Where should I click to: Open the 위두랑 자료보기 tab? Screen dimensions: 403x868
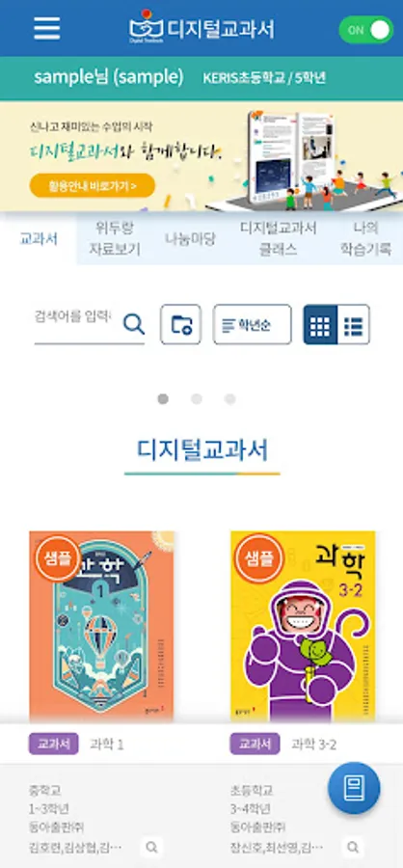(115, 238)
